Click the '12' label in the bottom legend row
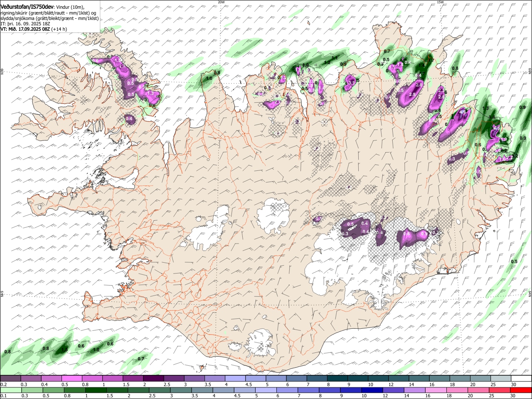This screenshot has width=532, height=399. [x=385, y=396]
